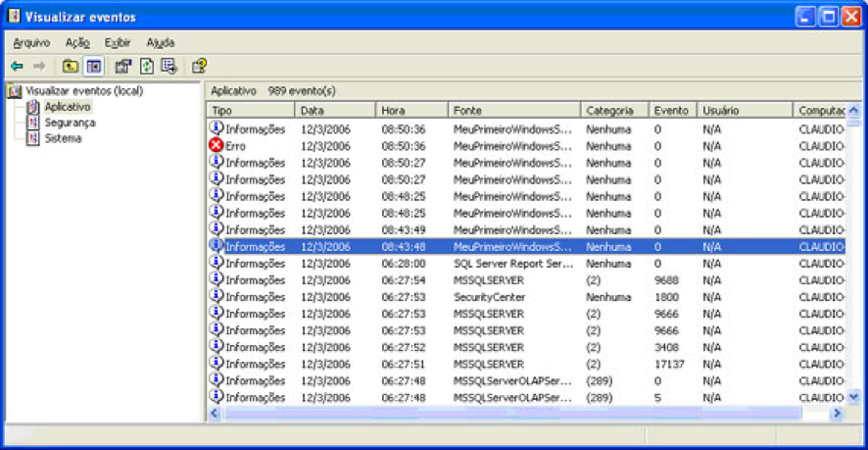Viewport: 868px width, 450px height.
Task: Open the Arquivo menu
Action: (x=31, y=43)
